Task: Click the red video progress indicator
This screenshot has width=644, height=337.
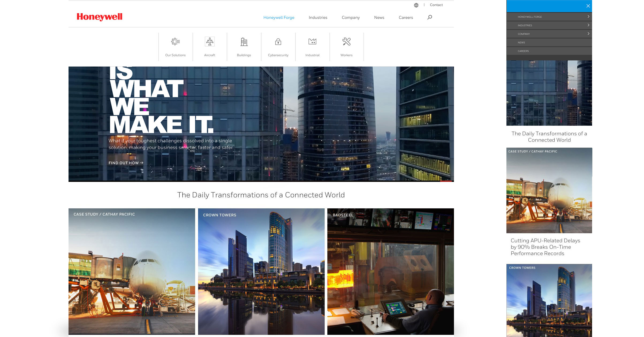Action: (446, 181)
